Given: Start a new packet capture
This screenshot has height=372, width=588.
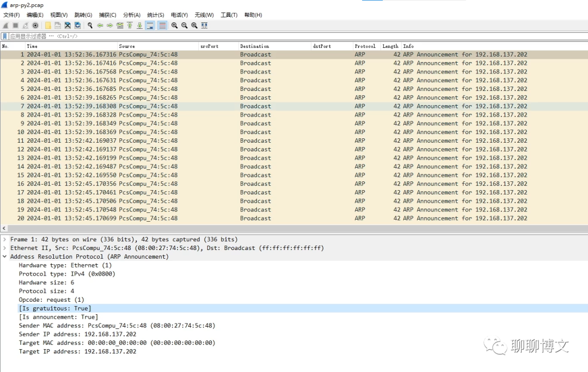Looking at the screenshot, I should tap(5, 26).
